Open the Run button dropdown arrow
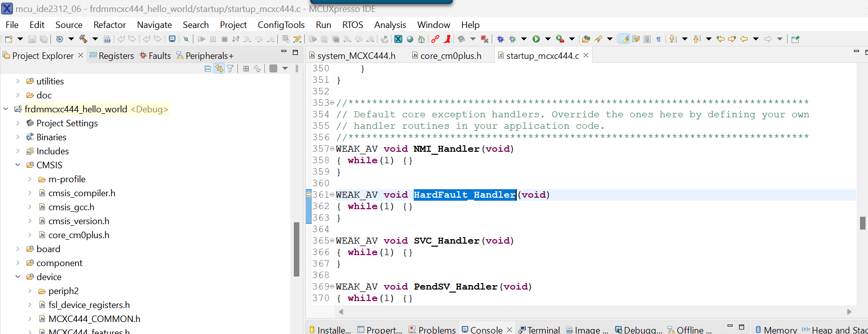 (x=548, y=39)
